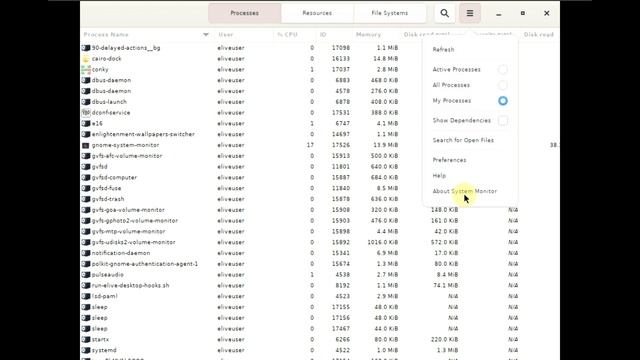Viewport: 640px width, 360px height.
Task: Open Search for Open Files
Action: tap(463, 140)
